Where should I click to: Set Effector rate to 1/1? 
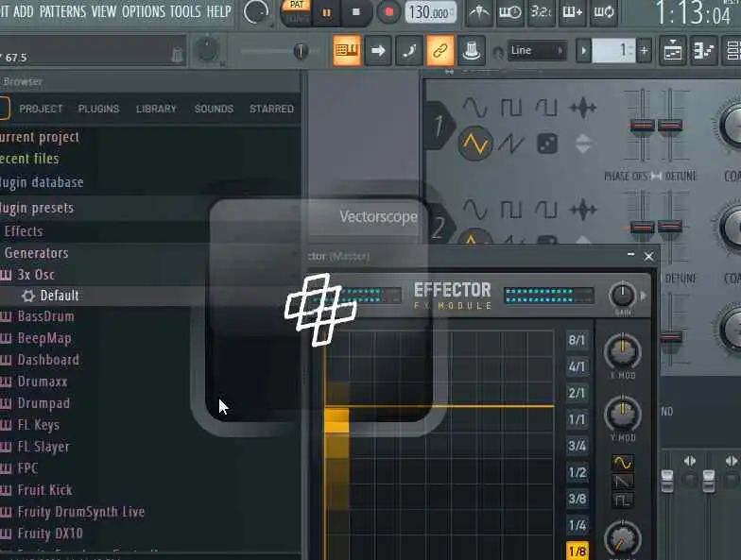click(577, 419)
